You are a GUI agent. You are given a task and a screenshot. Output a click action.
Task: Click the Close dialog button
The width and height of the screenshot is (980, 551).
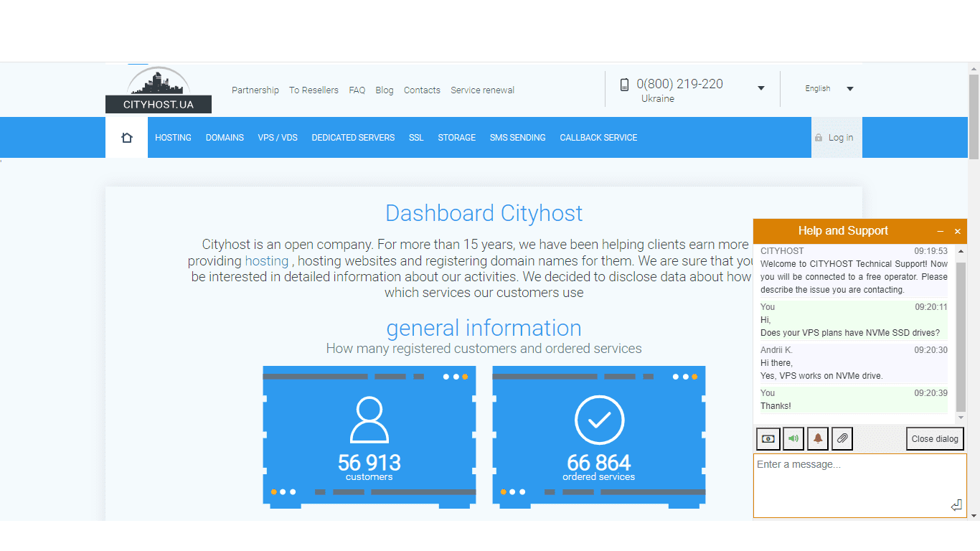click(935, 439)
